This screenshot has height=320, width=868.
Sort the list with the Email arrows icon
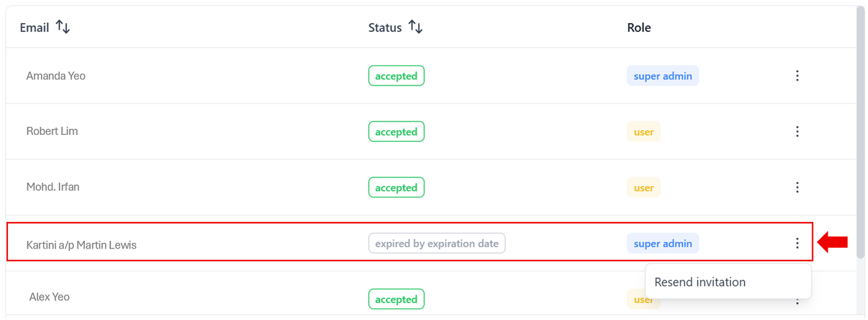pyautogui.click(x=63, y=27)
